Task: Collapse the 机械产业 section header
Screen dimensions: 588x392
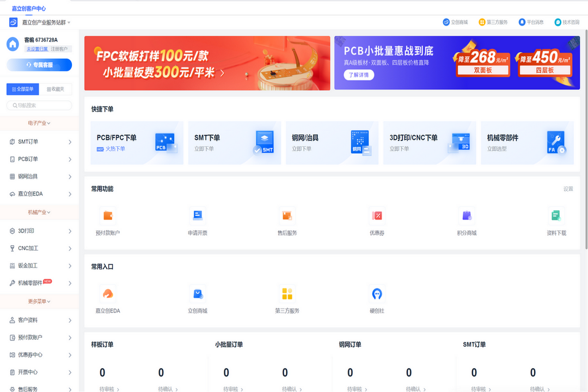Action: click(x=39, y=212)
